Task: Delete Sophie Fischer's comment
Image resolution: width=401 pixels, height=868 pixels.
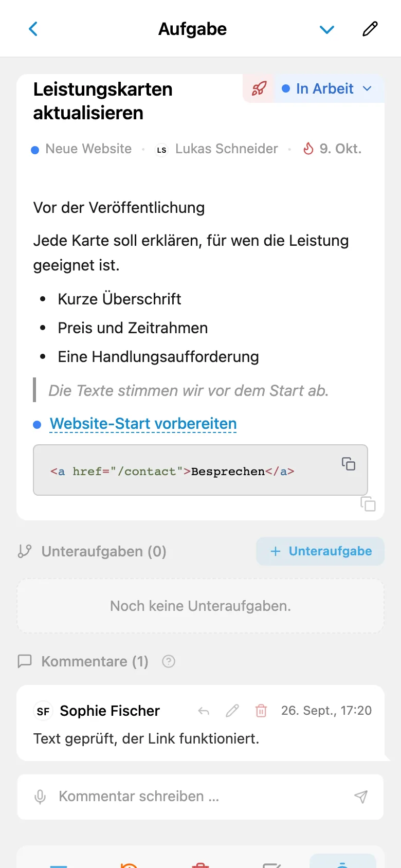Action: (261, 711)
